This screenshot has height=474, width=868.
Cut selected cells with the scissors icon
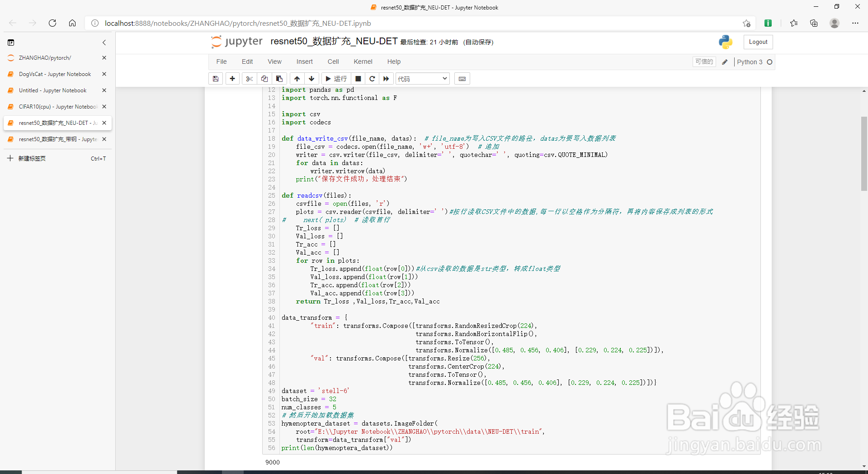click(x=249, y=79)
